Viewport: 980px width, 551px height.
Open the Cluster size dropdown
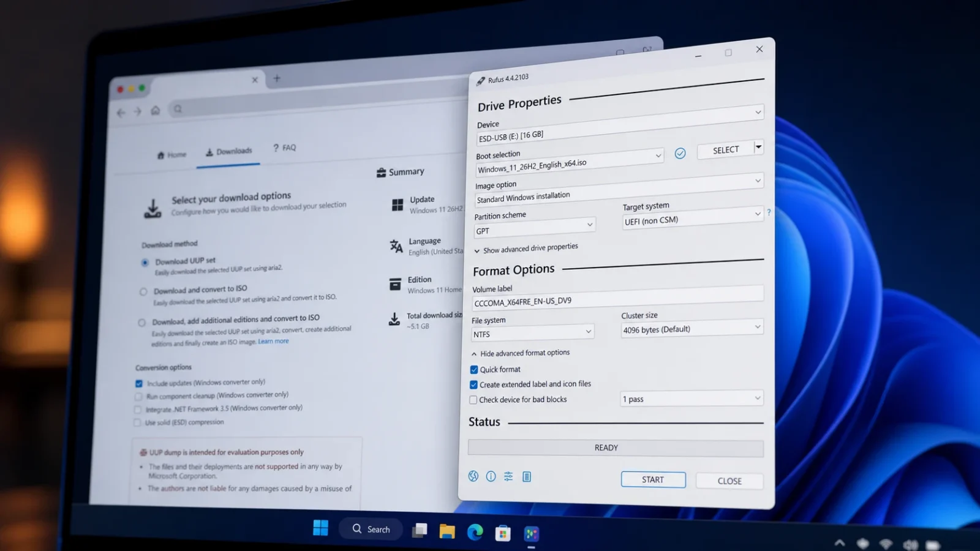click(692, 329)
